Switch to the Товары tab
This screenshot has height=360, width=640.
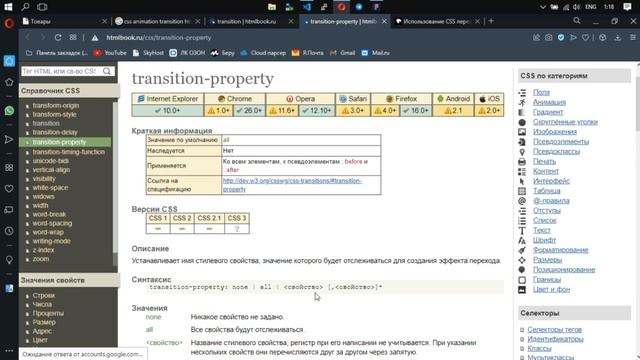[65, 21]
